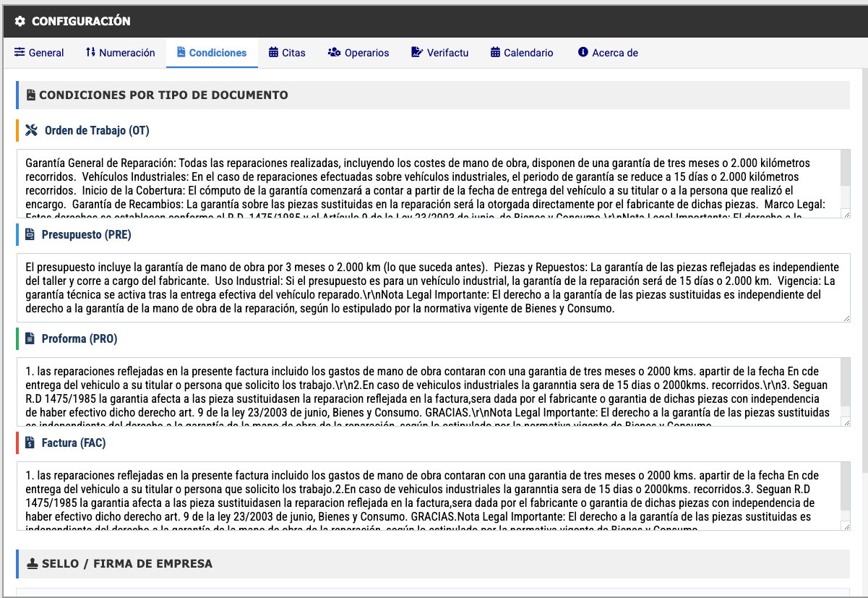Viewport: 868px width, 598px height.
Task: Click the CONFIGURACIÓN header title
Action: coord(81,21)
